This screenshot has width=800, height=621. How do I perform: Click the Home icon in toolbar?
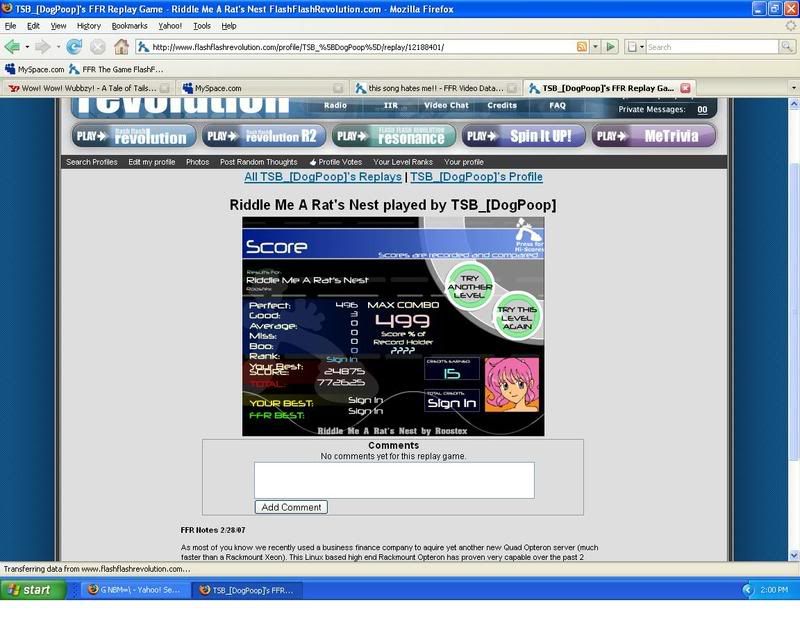tap(121, 46)
